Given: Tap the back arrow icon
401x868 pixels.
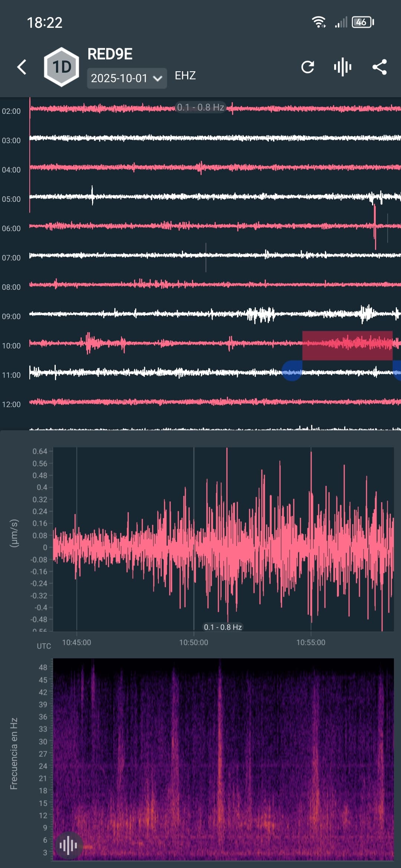Looking at the screenshot, I should [22, 67].
